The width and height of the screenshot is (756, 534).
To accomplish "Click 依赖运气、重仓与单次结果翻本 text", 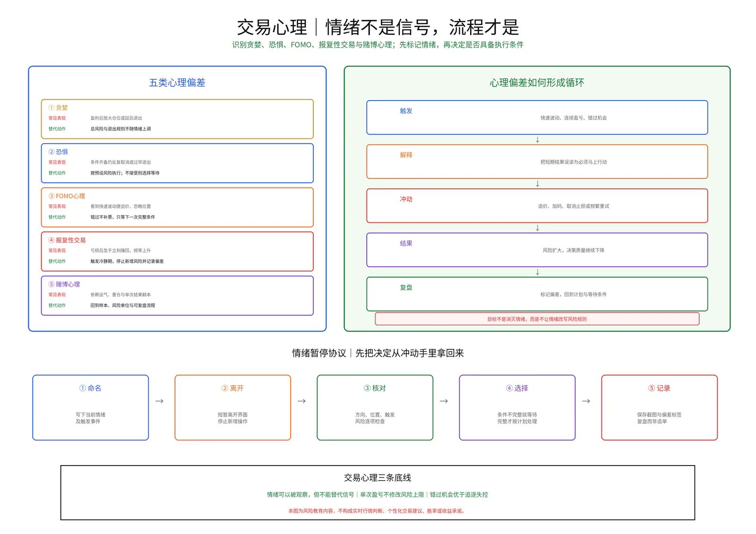I will (120, 295).
